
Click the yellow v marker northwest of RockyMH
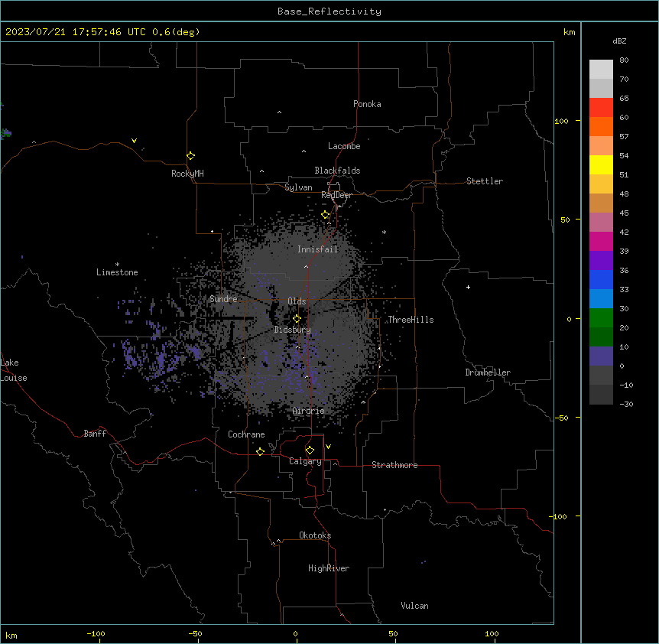pyautogui.click(x=134, y=141)
